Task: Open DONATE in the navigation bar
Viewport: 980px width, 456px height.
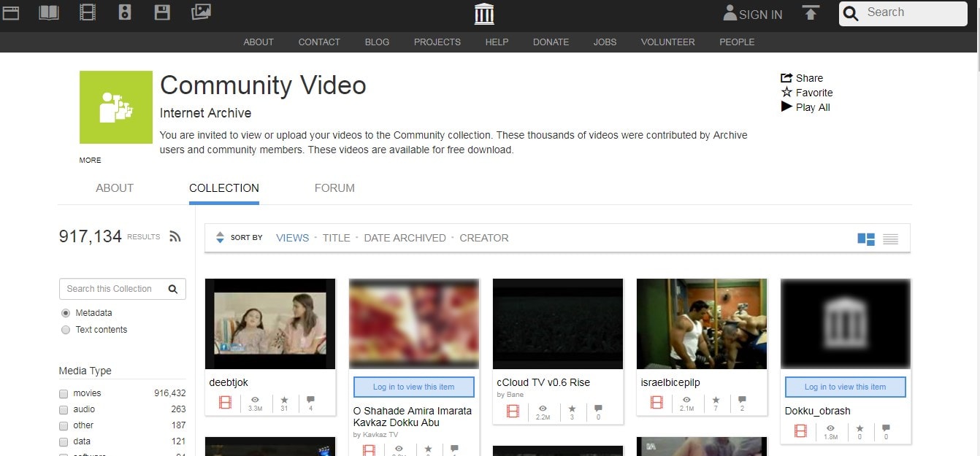Action: 551,42
